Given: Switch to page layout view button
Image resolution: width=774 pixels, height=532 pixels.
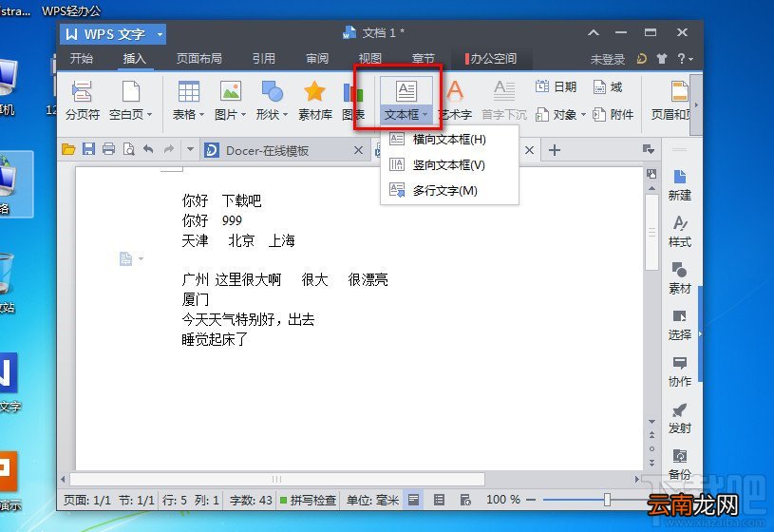Looking at the screenshot, I should [x=414, y=500].
